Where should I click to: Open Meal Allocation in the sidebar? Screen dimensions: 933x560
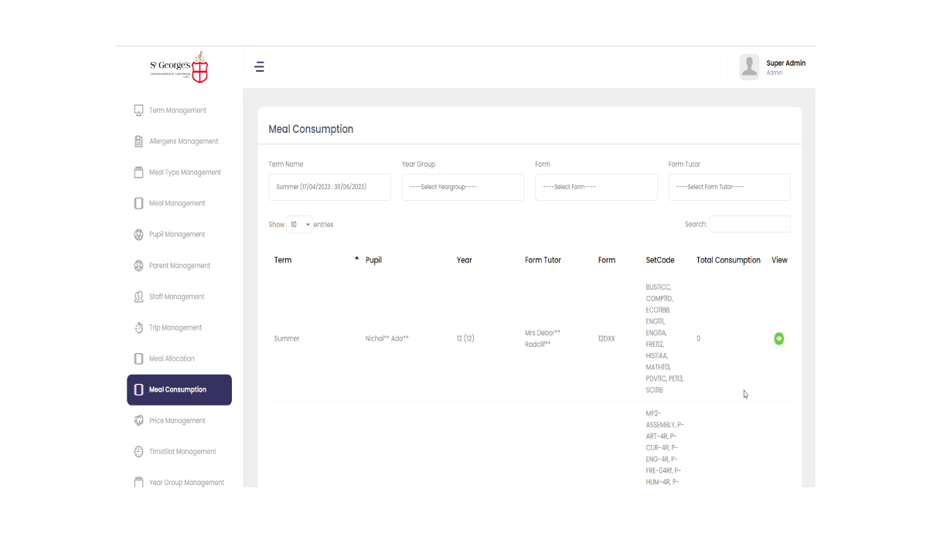[172, 359]
